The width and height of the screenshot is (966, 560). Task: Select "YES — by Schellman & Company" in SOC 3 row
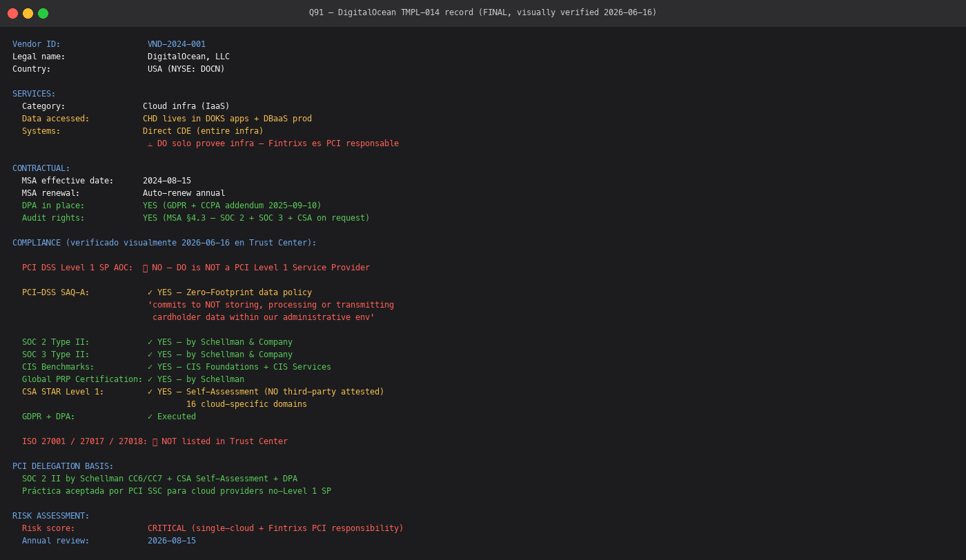(x=225, y=354)
